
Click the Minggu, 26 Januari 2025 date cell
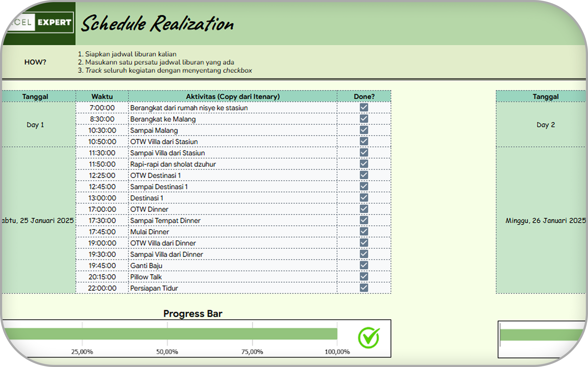point(545,220)
